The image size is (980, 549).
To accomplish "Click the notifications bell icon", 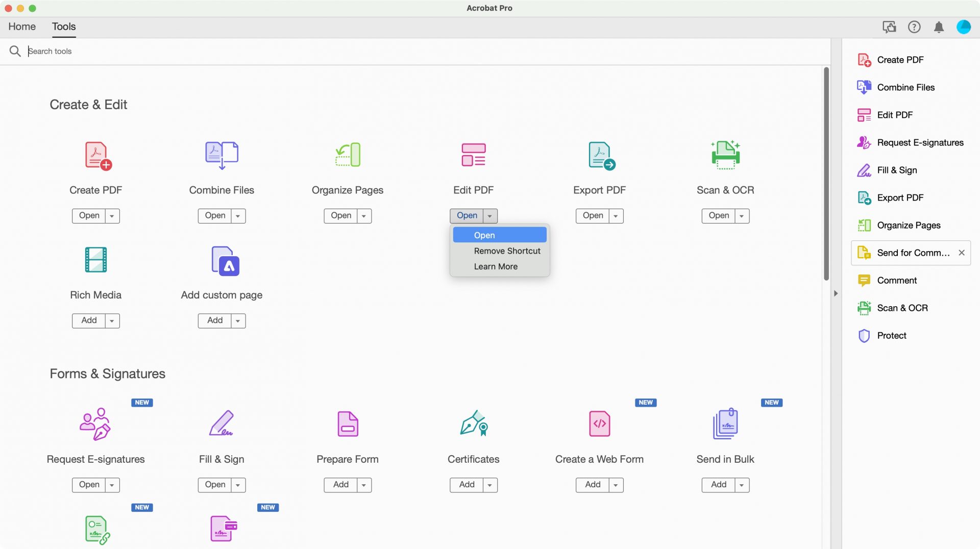I will [x=939, y=27].
